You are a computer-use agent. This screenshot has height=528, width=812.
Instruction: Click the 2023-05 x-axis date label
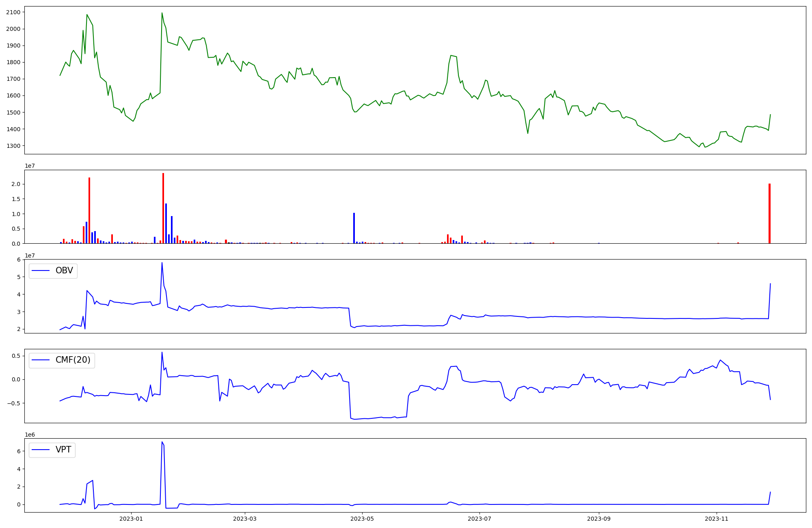pyautogui.click(x=363, y=519)
